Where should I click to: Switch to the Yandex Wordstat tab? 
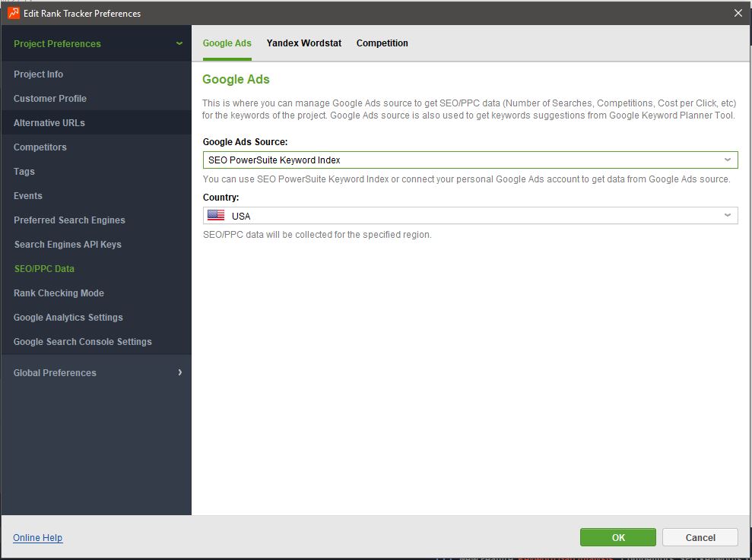click(303, 43)
